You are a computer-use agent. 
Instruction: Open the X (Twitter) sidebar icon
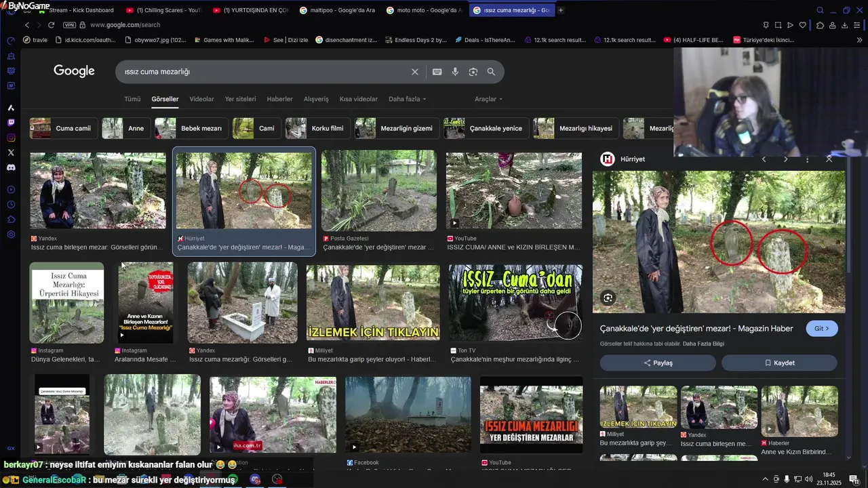click(11, 152)
